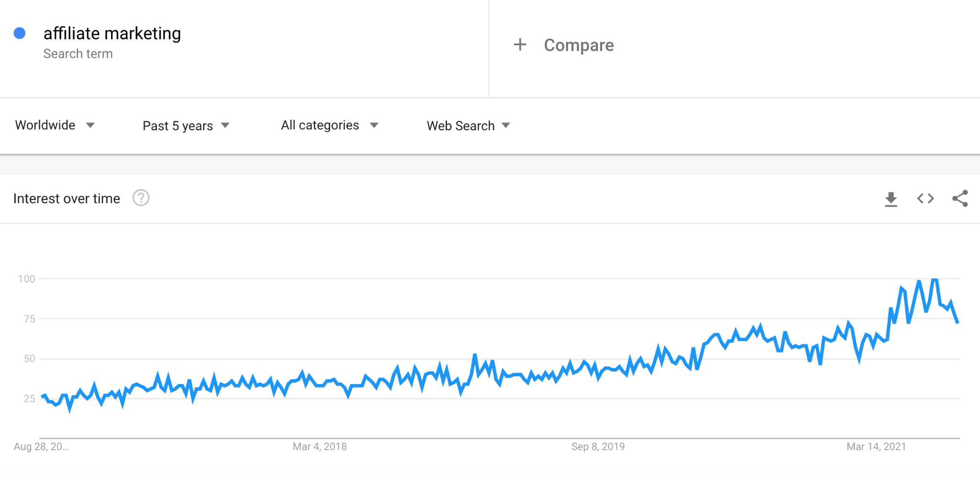This screenshot has height=478, width=980.
Task: Share the interest over time chart
Action: 960,198
